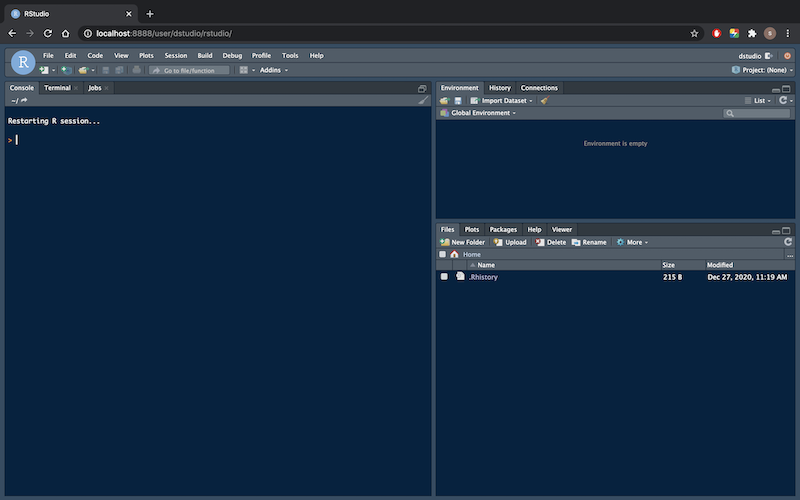800x500 pixels.
Task: Click the save document icon
Action: [x=106, y=70]
